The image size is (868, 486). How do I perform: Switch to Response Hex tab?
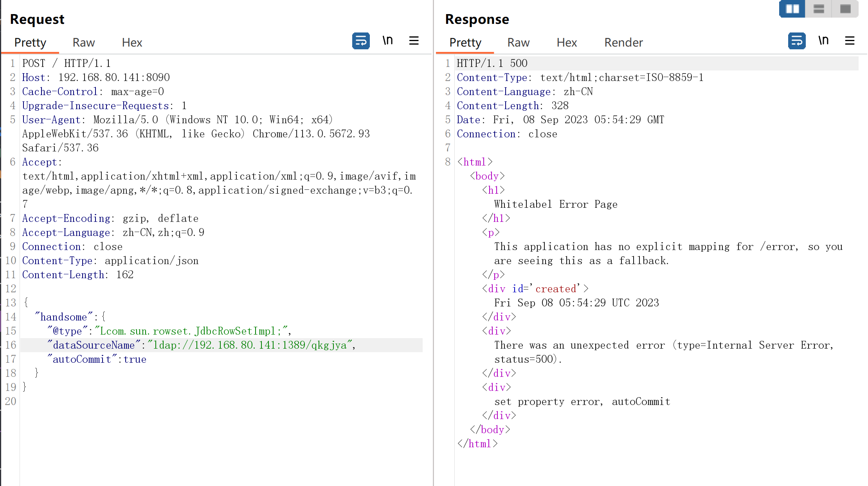(x=567, y=42)
